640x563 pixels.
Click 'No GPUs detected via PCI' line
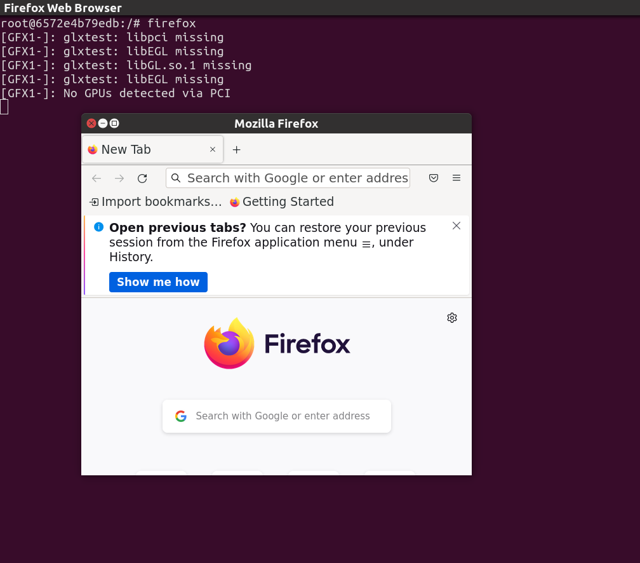pos(116,93)
